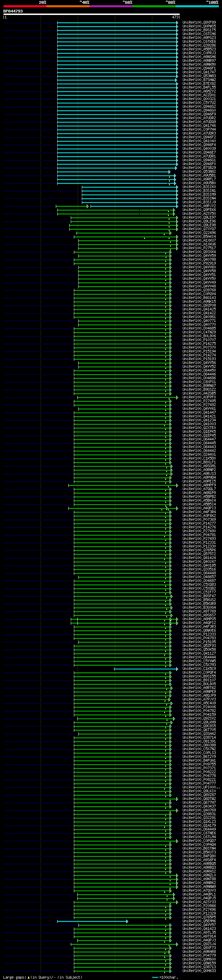
Task: Click hit label UniRef100_A9NSH6
Action: pos(199,57)
